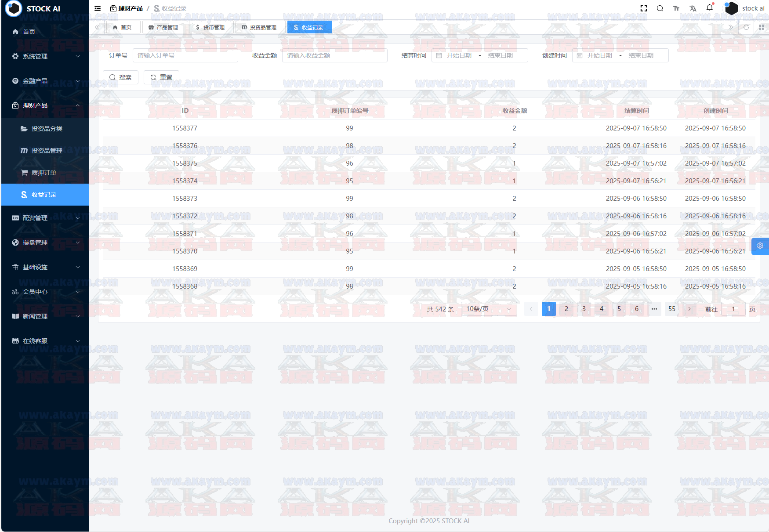The width and height of the screenshot is (769, 532).
Task: Open the floating settings gear button
Action: click(760, 246)
